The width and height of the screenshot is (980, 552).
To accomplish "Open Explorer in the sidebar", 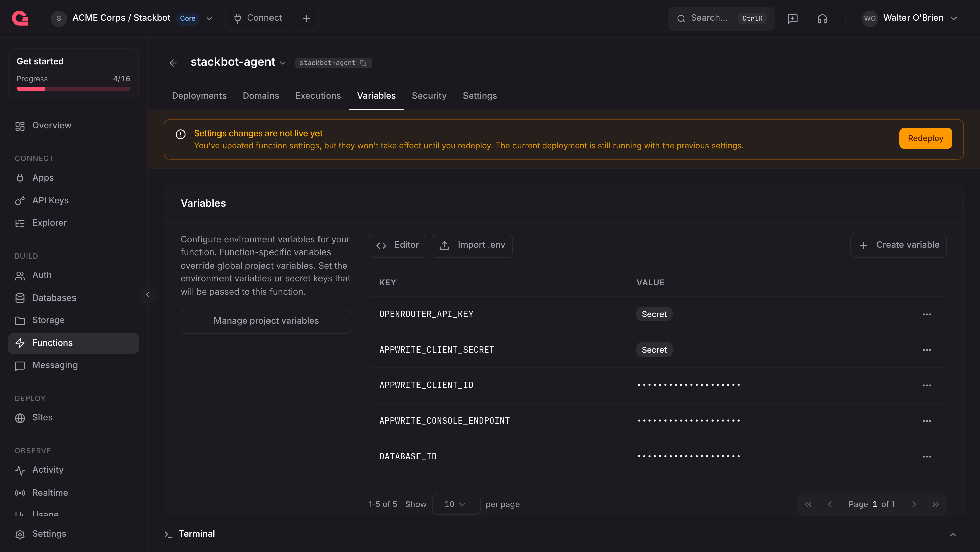I will 73,223.
